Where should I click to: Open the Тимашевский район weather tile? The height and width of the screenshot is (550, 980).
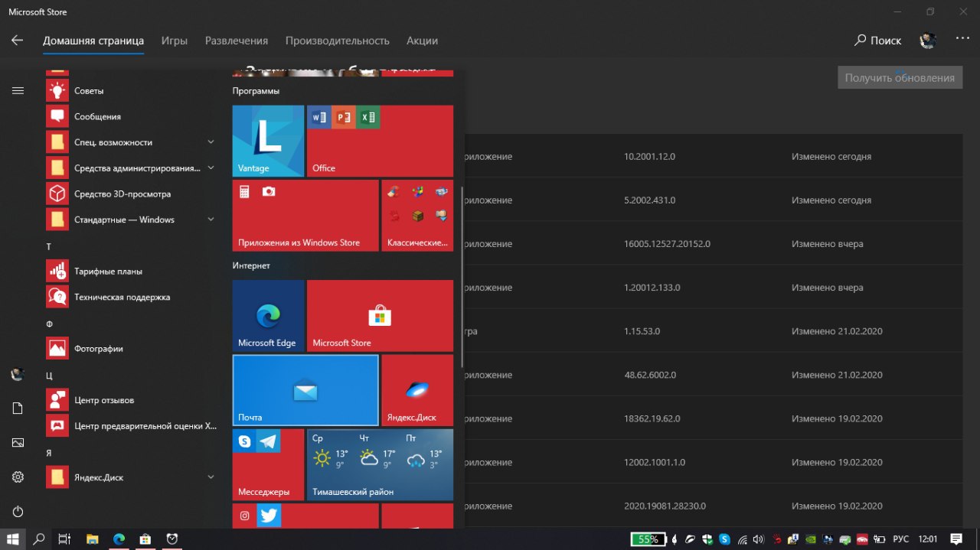click(380, 464)
